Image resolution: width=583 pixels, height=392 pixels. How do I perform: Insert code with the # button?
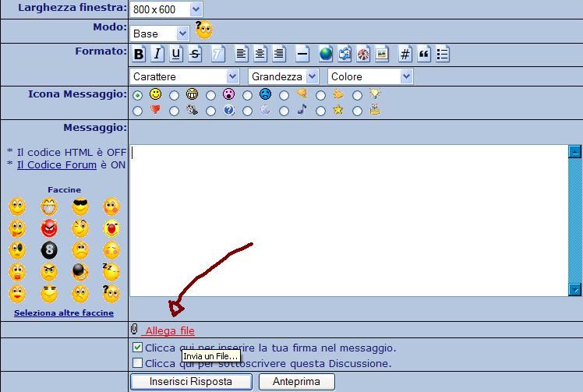coord(405,54)
